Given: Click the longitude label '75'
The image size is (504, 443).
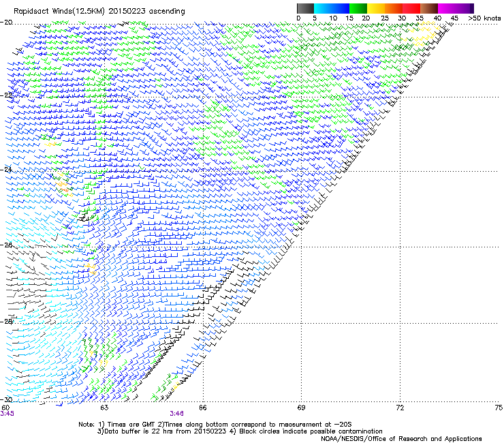Looking at the screenshot, I should click(x=499, y=408).
